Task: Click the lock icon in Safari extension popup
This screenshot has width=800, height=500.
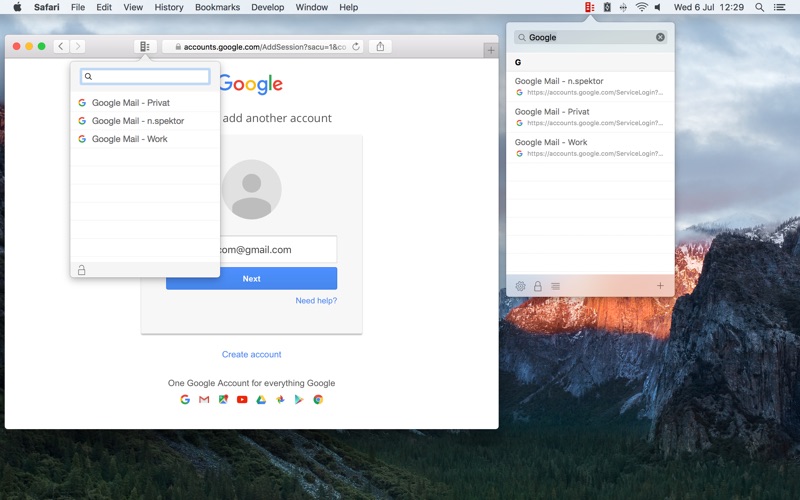Action: [x=82, y=270]
